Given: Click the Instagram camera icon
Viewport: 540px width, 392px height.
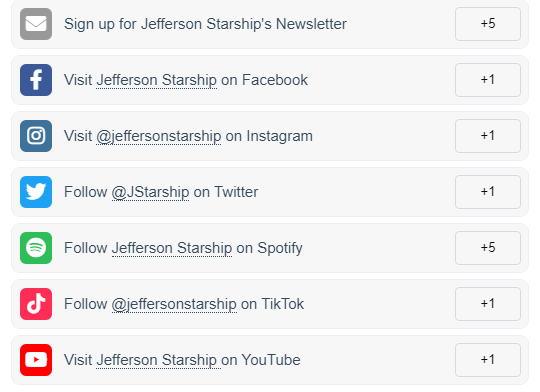Looking at the screenshot, I should pyautogui.click(x=36, y=136).
